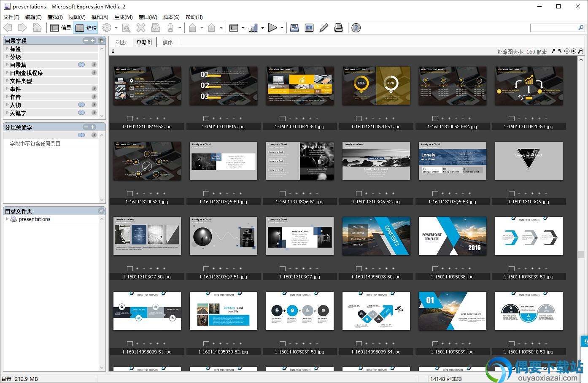
Task: Click the search field in toolbar
Action: click(x=557, y=28)
